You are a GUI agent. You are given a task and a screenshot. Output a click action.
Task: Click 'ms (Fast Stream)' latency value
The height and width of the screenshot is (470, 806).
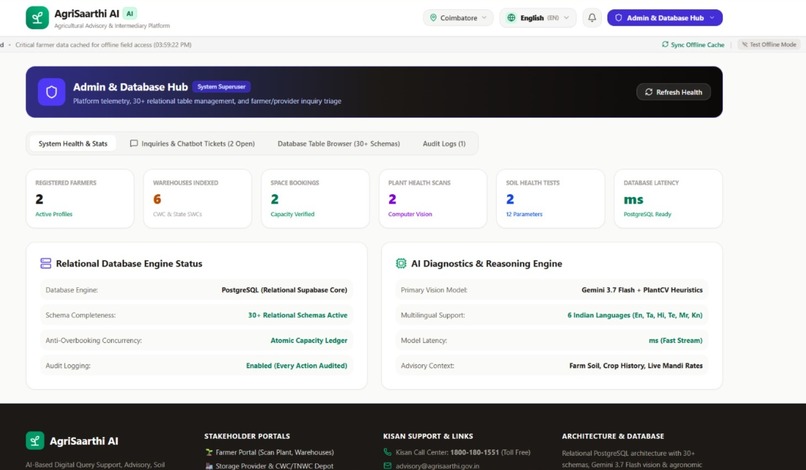[675, 340]
